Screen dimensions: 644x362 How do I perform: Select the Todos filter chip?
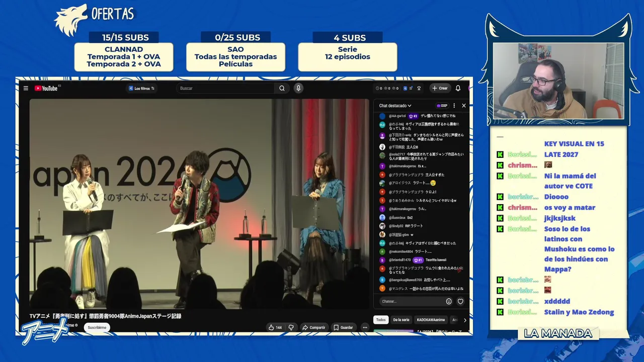coord(381,320)
